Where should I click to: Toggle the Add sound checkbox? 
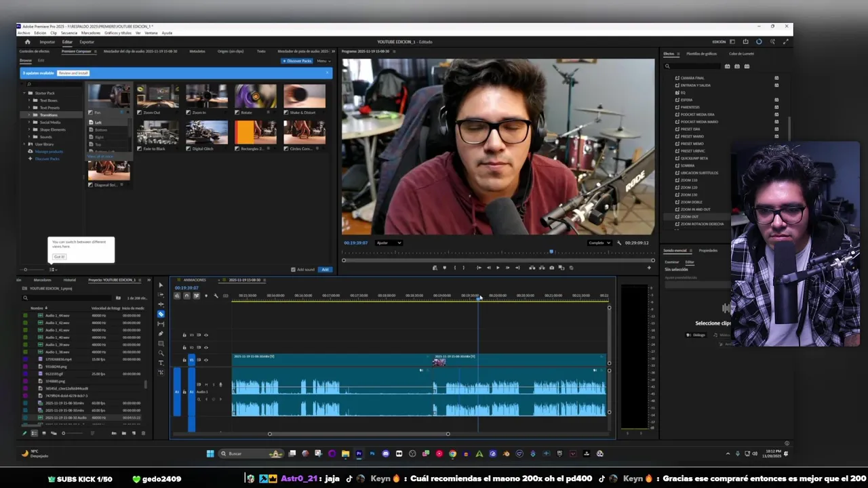pyautogui.click(x=293, y=270)
